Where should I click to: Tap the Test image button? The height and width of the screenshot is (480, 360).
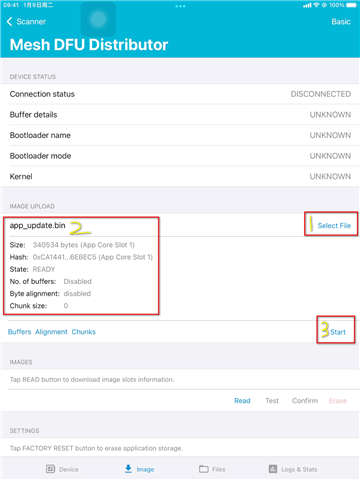[272, 401]
